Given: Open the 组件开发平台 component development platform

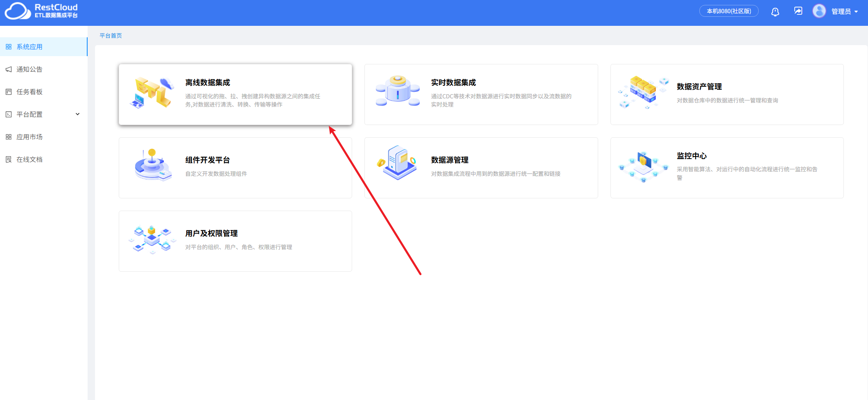Looking at the screenshot, I should click(235, 167).
